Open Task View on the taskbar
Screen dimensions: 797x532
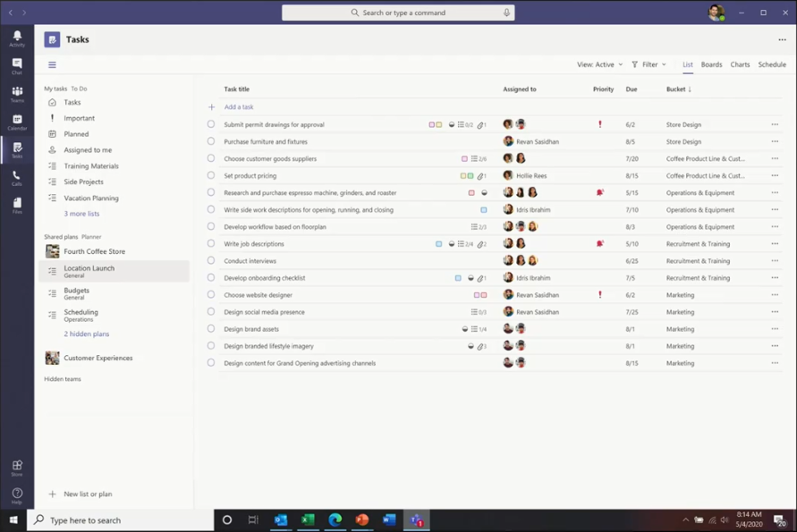point(253,519)
